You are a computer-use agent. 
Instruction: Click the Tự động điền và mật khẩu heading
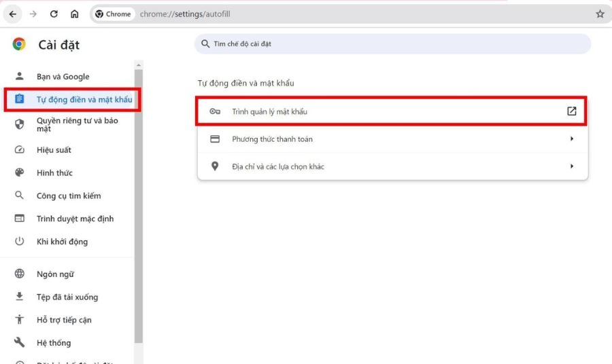245,83
